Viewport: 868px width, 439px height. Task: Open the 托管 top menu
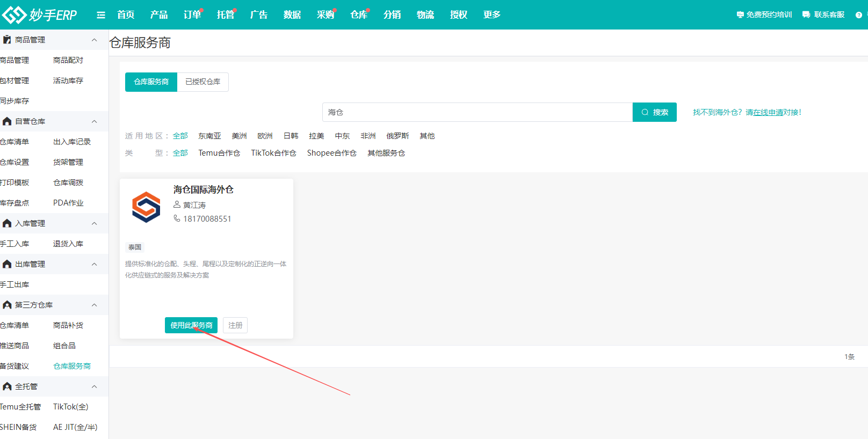click(226, 14)
